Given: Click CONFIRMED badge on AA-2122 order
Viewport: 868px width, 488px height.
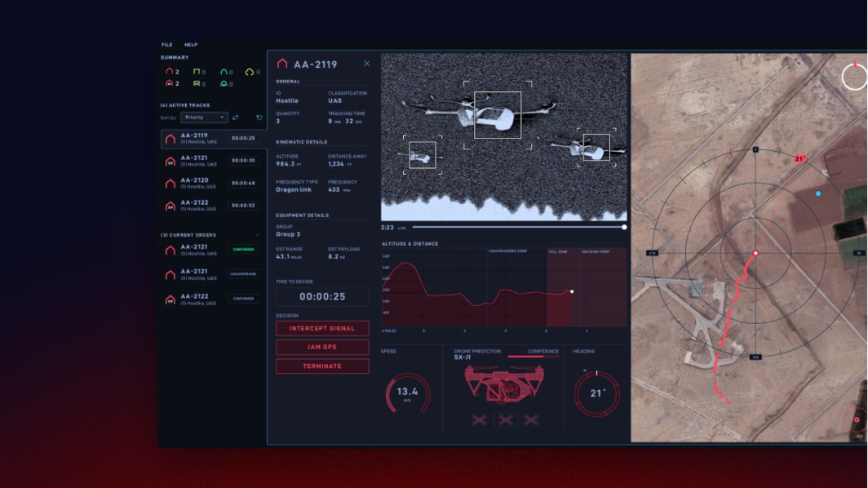Looking at the screenshot, I should point(243,299).
